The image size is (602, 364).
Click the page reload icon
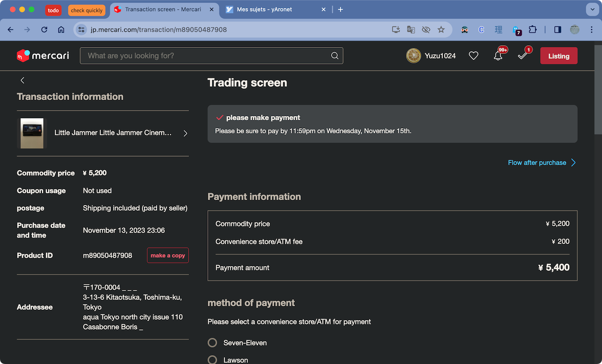pos(44,30)
